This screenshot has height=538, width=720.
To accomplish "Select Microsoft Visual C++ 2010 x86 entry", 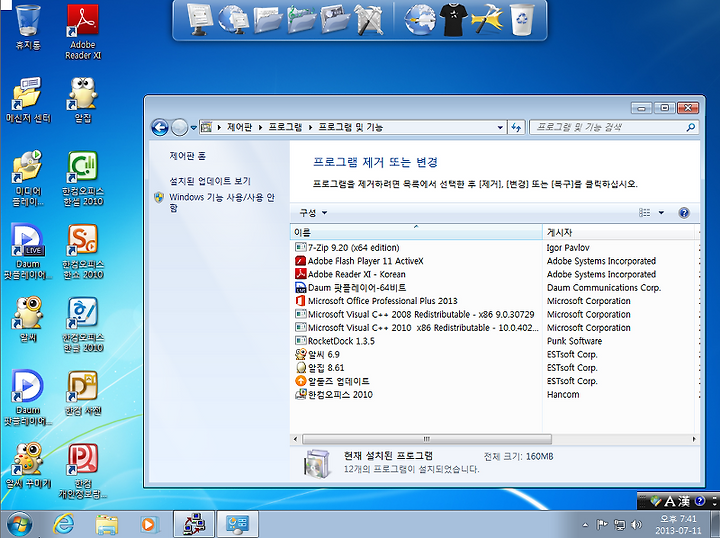I will 416,327.
